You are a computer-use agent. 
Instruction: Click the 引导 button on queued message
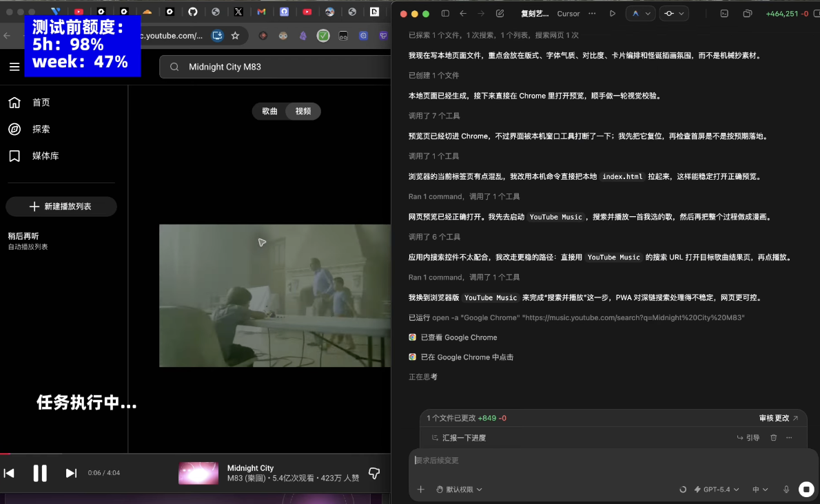coord(748,438)
